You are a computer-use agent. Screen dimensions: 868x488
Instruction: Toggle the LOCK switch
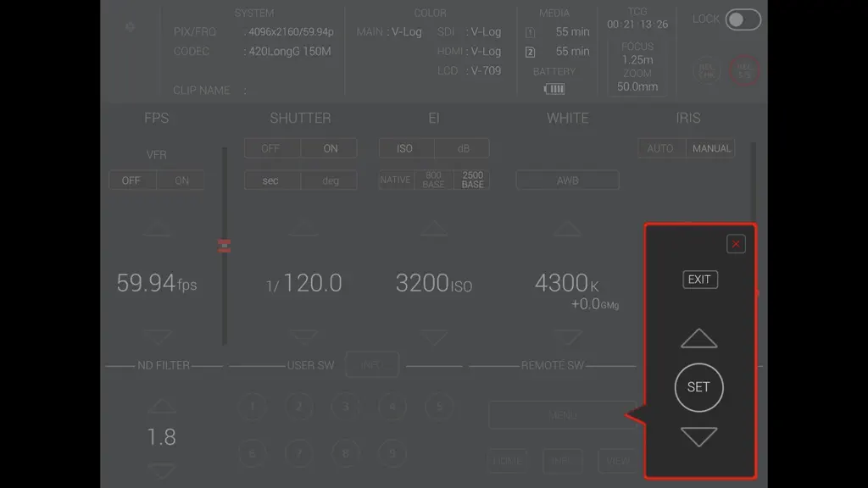(x=743, y=20)
